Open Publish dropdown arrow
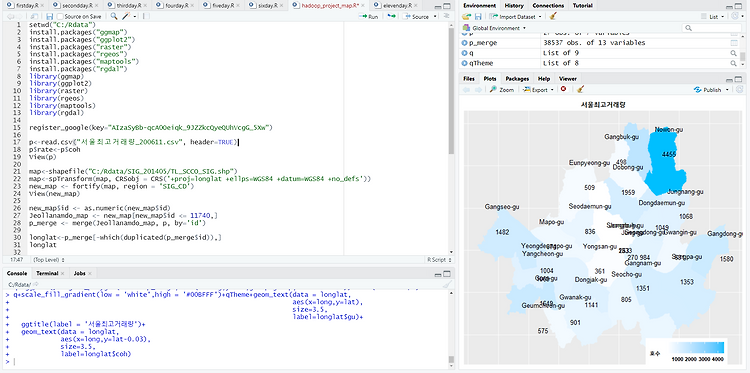This screenshot has height=373, width=750. (728, 89)
